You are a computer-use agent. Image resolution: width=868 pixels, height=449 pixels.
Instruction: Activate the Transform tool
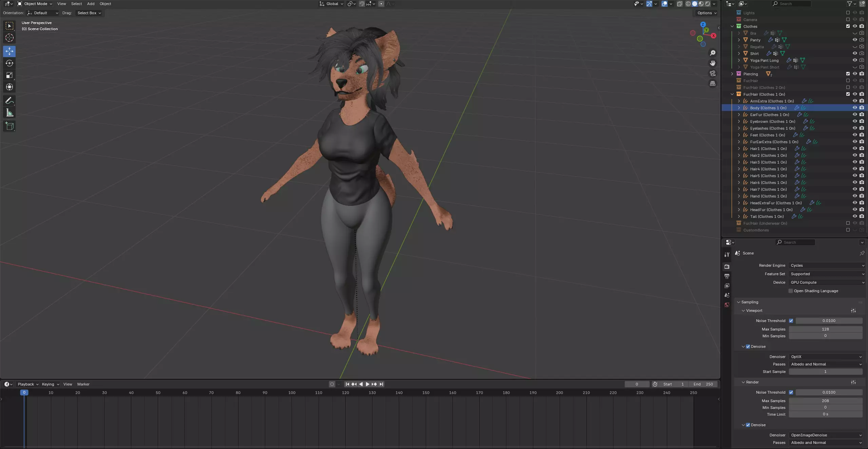(x=9, y=87)
